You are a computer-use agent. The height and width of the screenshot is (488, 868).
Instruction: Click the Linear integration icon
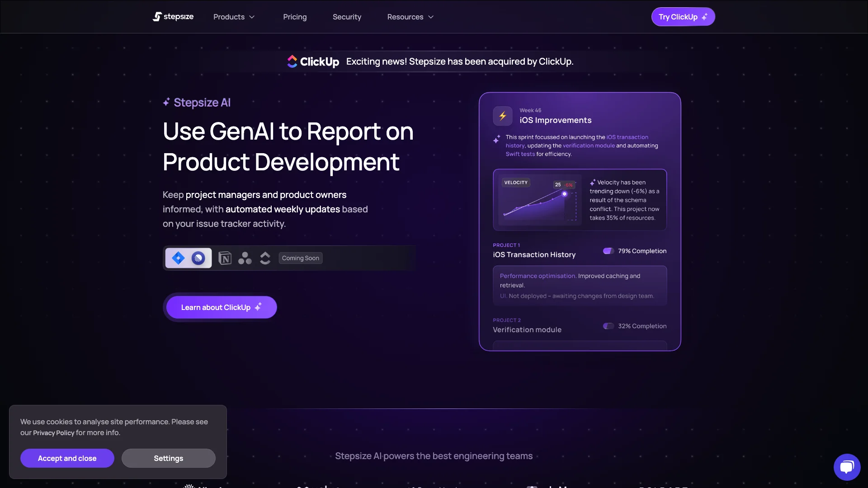[198, 258]
